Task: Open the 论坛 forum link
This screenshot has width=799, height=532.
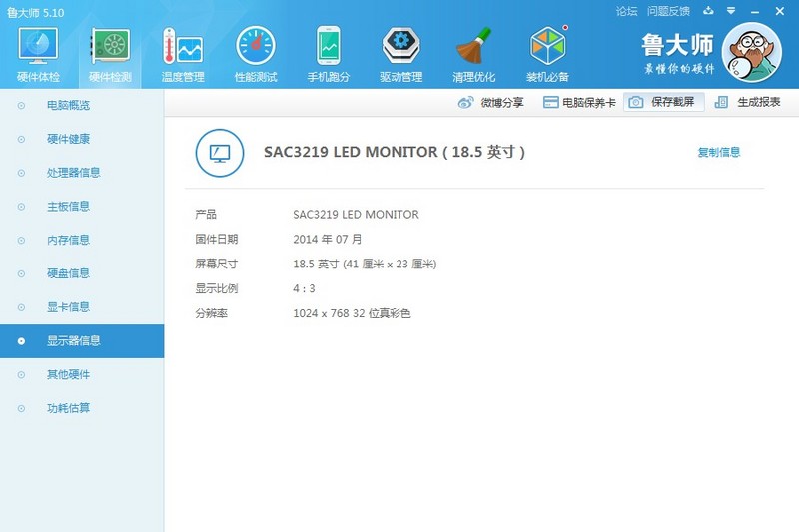Action: coord(626,11)
